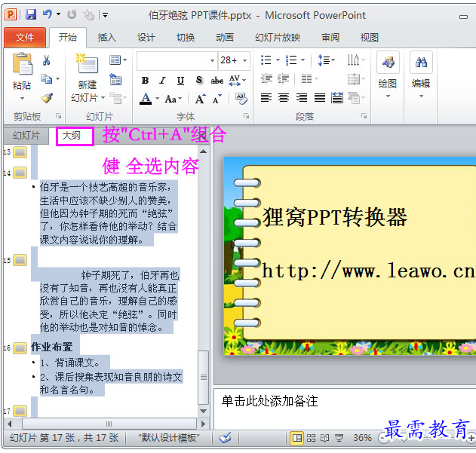Viewport: 476px width, 453px height.
Task: Apply strikethrough formatting
Action: click(x=217, y=80)
